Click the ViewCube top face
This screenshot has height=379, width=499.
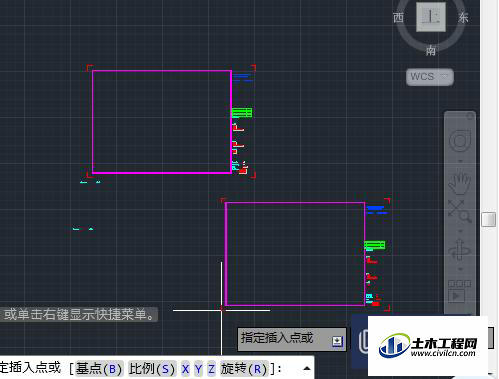pyautogui.click(x=431, y=17)
